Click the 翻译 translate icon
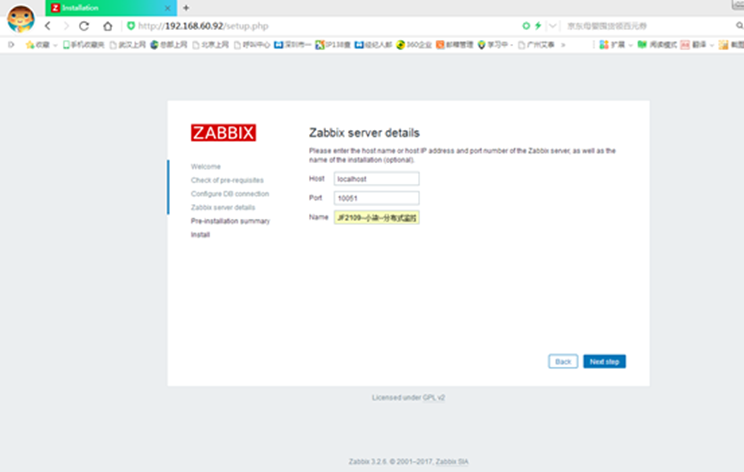Viewport: 744px width, 472px height. tap(694, 45)
